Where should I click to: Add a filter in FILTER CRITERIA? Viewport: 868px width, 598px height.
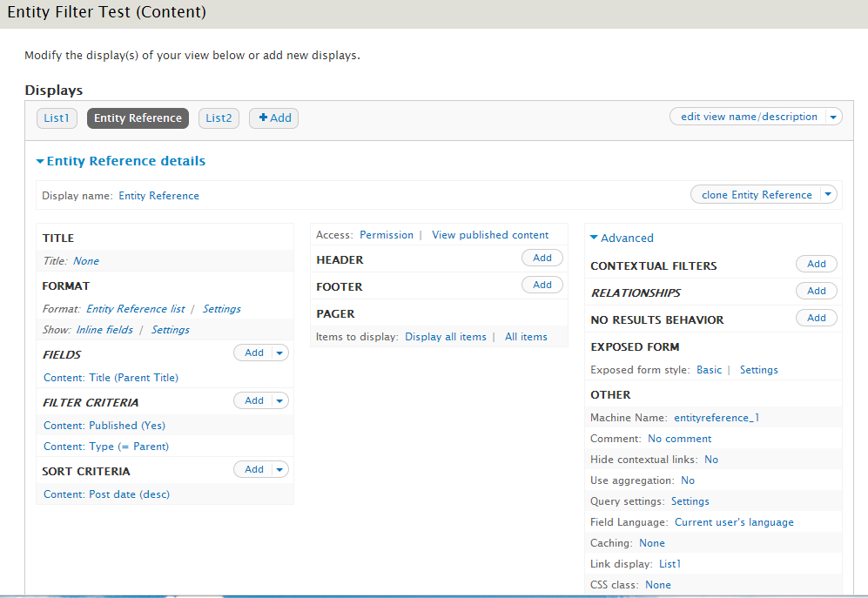pyautogui.click(x=253, y=400)
